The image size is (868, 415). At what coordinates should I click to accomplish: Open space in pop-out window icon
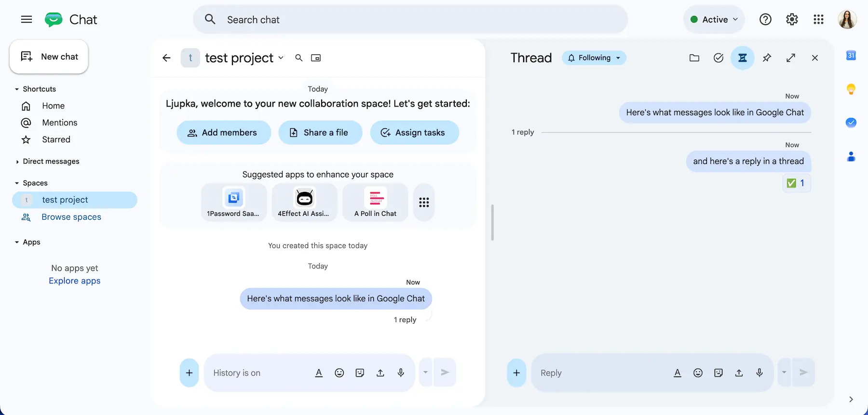tap(316, 58)
